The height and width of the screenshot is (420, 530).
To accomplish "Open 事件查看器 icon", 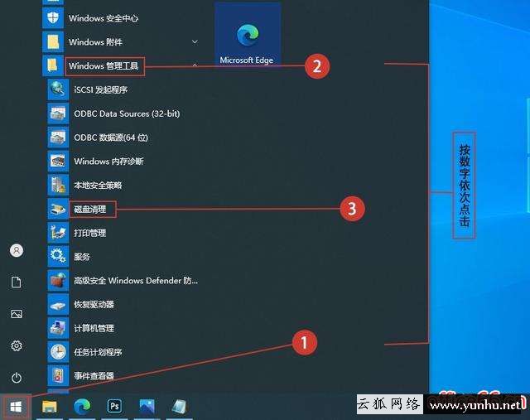I will [58, 376].
